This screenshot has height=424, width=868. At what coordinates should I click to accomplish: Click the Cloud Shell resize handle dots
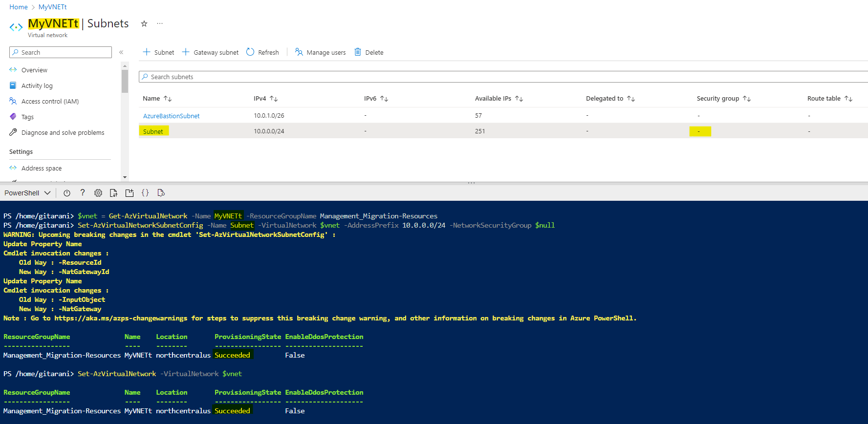pyautogui.click(x=471, y=183)
